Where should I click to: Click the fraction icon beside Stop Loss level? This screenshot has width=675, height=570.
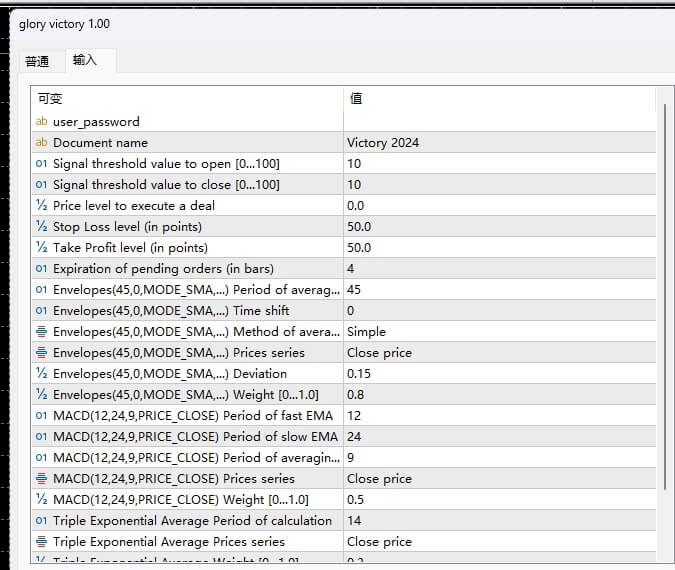(41, 226)
